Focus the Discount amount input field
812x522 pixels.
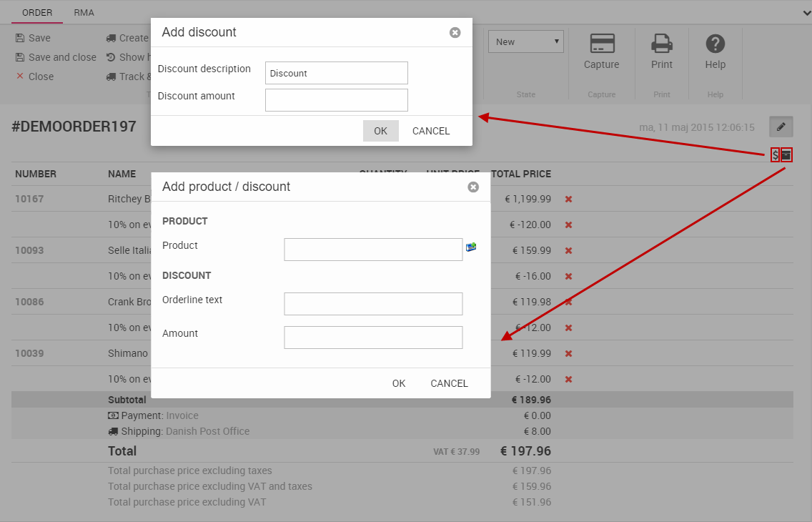coord(336,100)
